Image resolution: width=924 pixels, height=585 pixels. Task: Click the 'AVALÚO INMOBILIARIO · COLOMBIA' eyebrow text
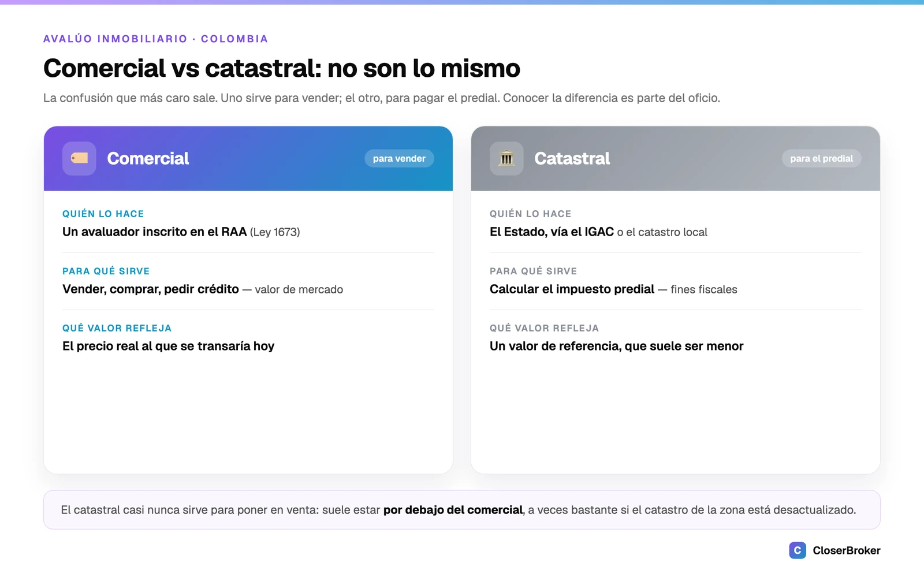coord(155,39)
